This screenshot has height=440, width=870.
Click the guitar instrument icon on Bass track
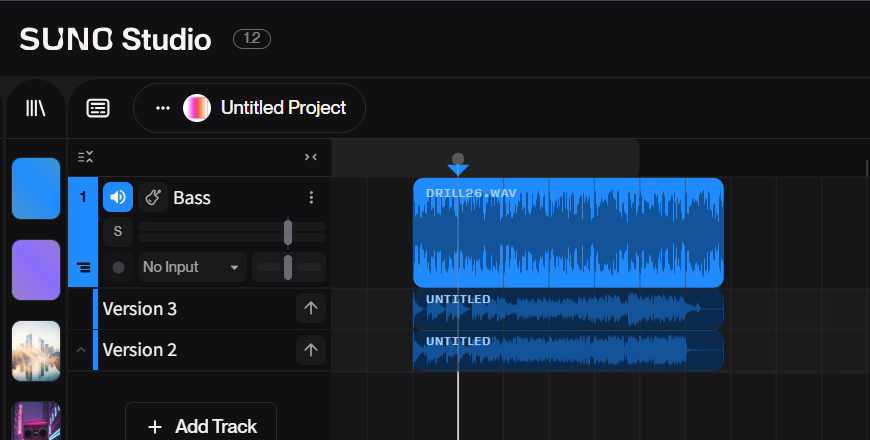pos(153,198)
